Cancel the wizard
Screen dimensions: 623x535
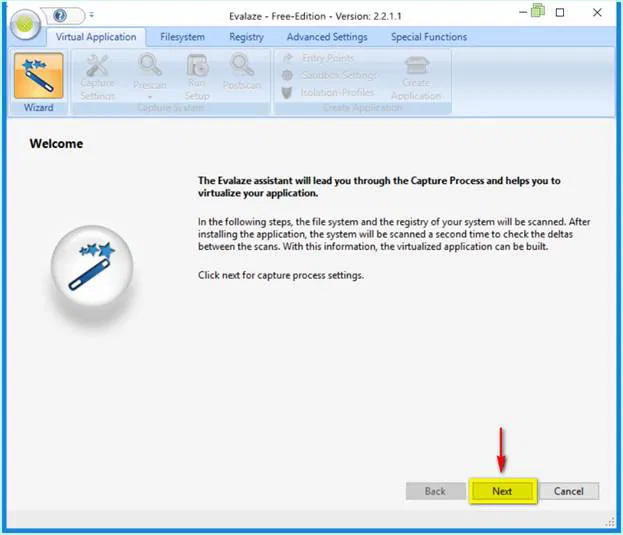[569, 491]
